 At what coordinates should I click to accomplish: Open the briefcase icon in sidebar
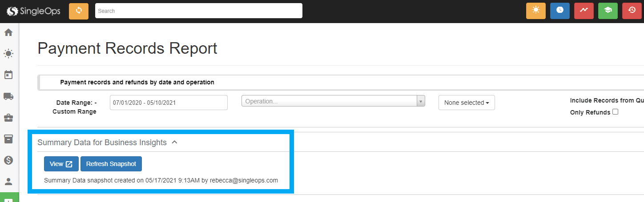(8, 118)
